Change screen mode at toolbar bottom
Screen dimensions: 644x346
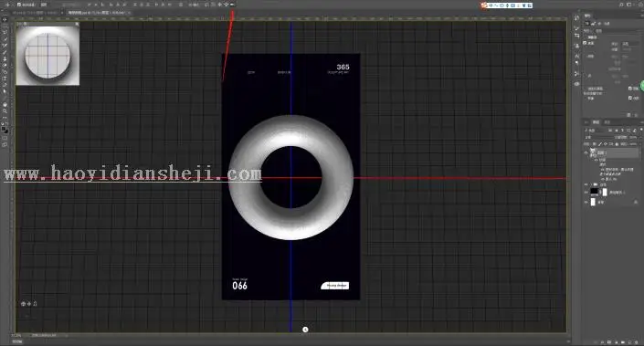pos(5,144)
